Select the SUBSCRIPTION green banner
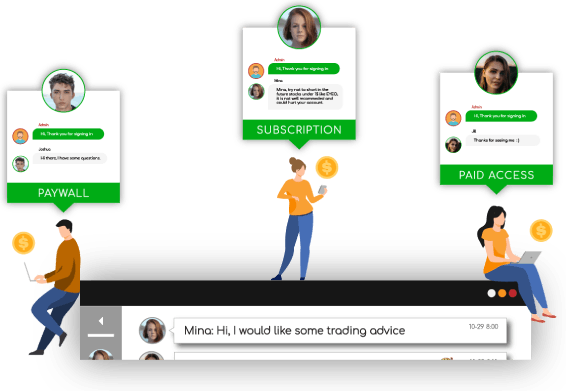 coord(299,130)
